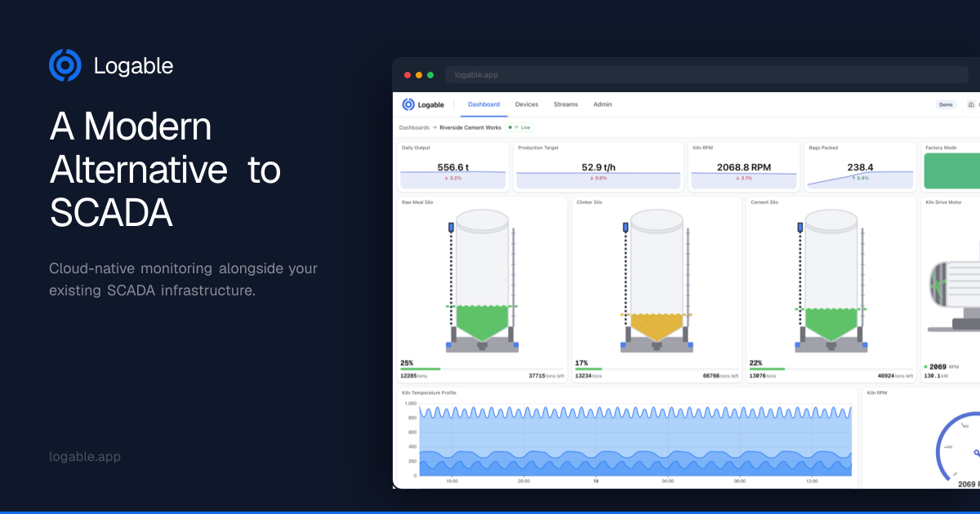Image resolution: width=980 pixels, height=514 pixels.
Task: Click the Kiln RPM gauge dial
Action: coord(957,445)
